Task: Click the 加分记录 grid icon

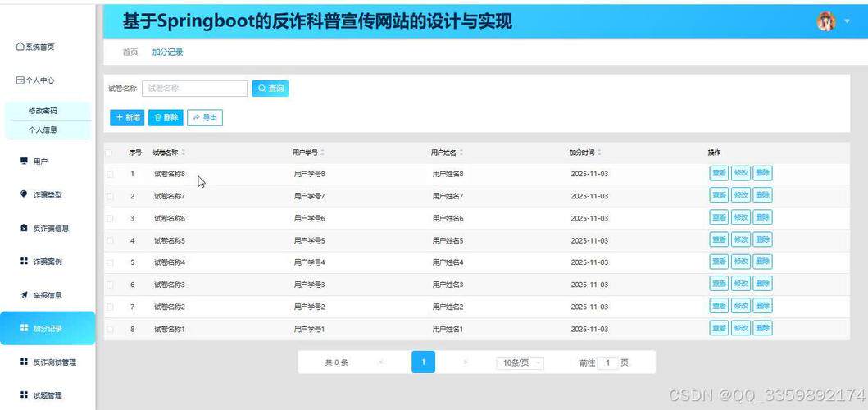Action: [24, 328]
